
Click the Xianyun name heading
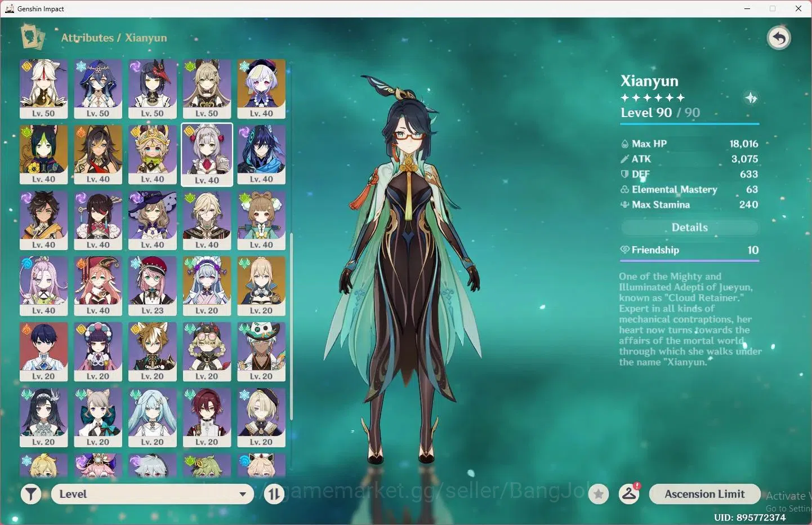tap(649, 81)
